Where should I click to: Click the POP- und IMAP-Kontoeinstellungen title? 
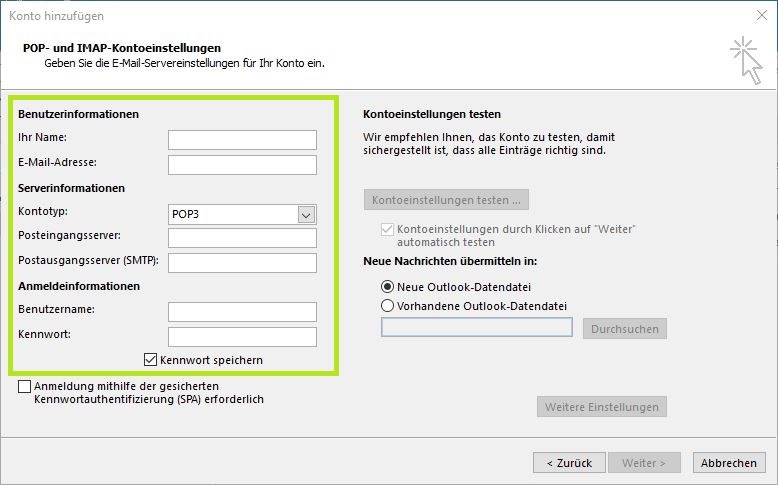(x=122, y=48)
